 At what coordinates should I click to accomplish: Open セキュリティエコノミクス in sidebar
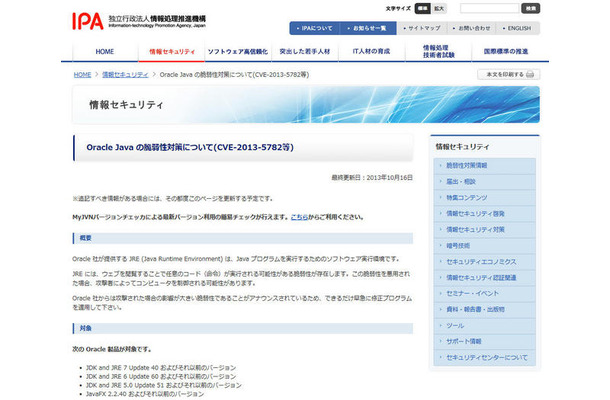point(484,261)
